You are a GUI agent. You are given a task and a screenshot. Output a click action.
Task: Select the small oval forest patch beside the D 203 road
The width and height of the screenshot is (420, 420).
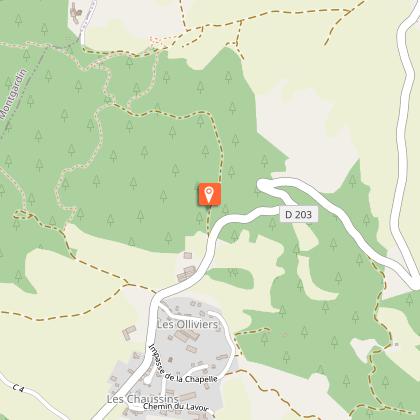[x=231, y=278]
